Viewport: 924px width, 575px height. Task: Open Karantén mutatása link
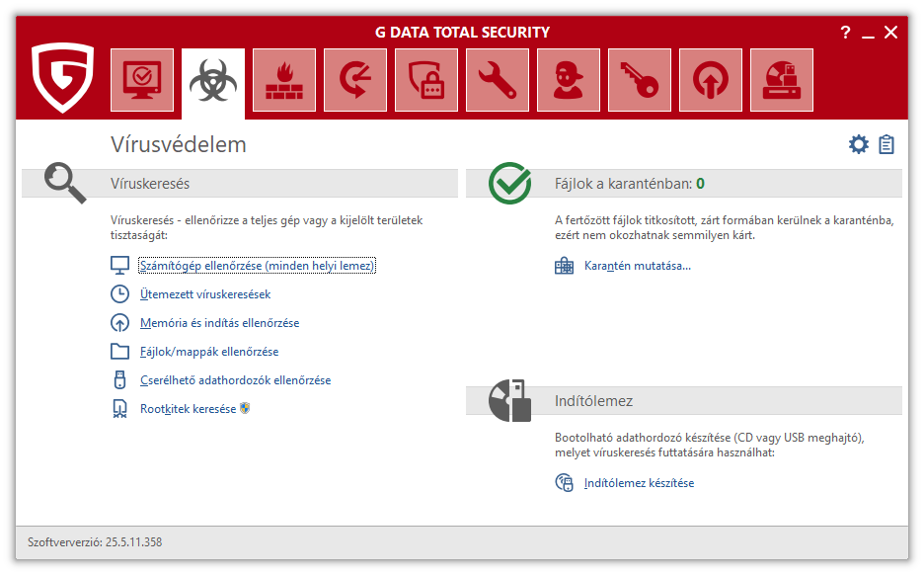click(638, 266)
